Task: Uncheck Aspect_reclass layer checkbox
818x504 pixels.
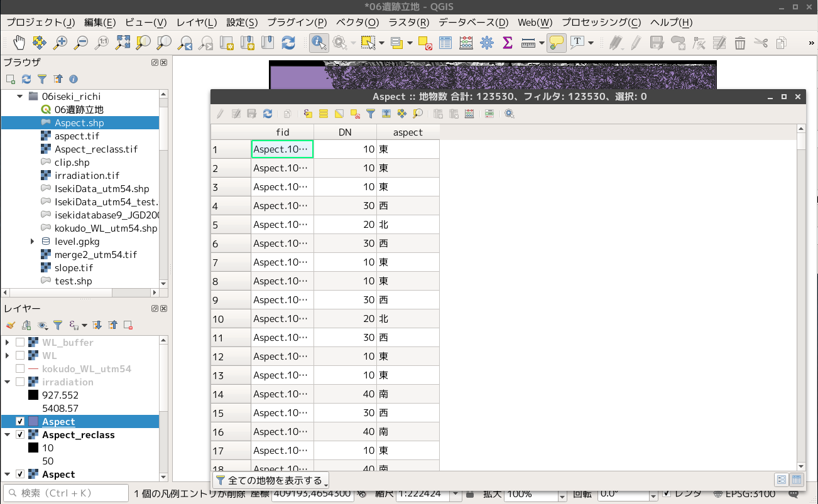Action: click(x=20, y=435)
